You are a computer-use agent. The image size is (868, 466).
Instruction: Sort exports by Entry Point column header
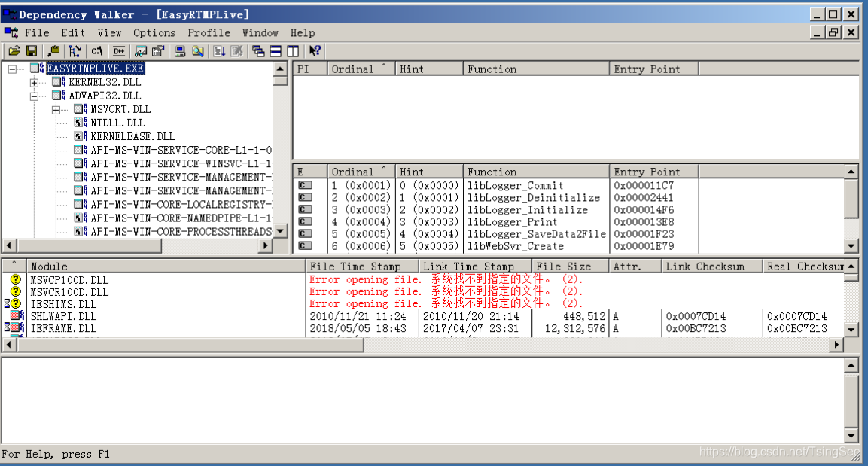tap(653, 172)
